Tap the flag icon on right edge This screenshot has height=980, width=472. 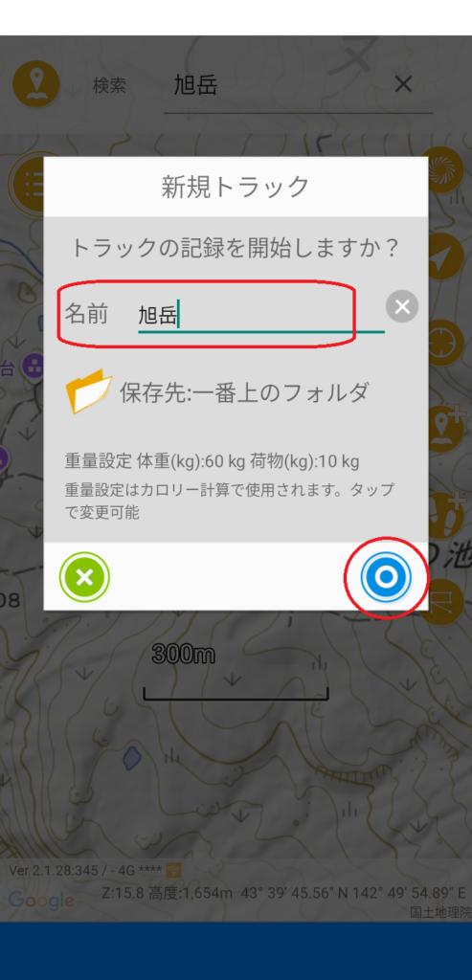[446, 601]
